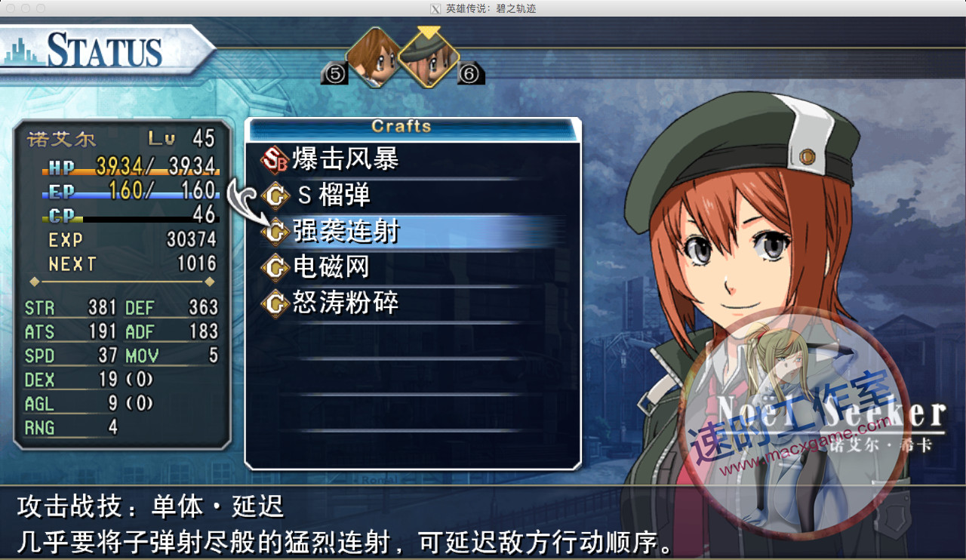
Task: Select the 爆击风暴 craft entry
Action: click(413, 159)
